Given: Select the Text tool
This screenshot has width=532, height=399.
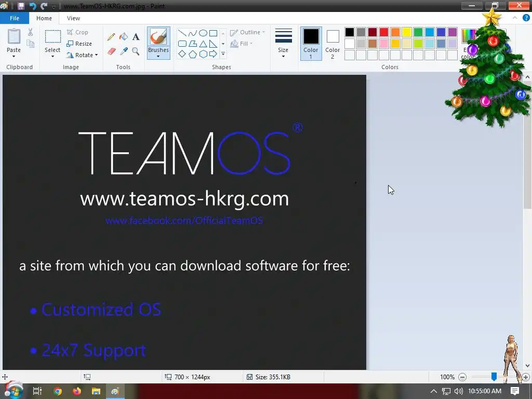Looking at the screenshot, I should point(136,37).
